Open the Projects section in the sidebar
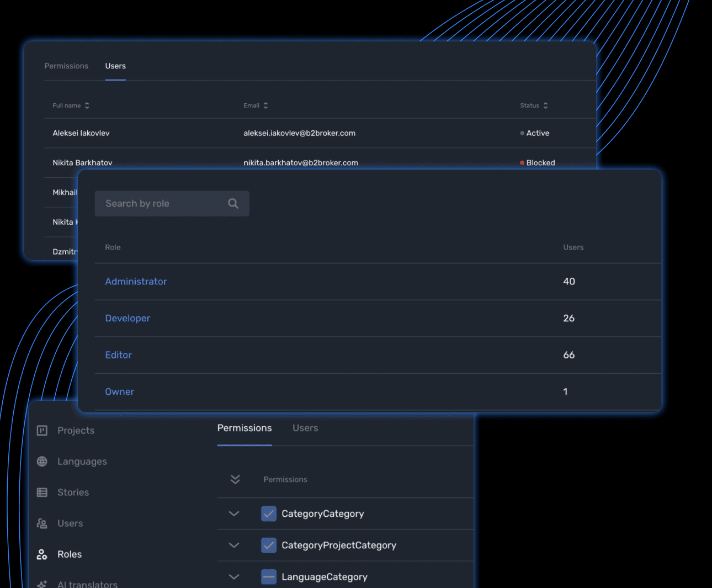 tap(42, 430)
